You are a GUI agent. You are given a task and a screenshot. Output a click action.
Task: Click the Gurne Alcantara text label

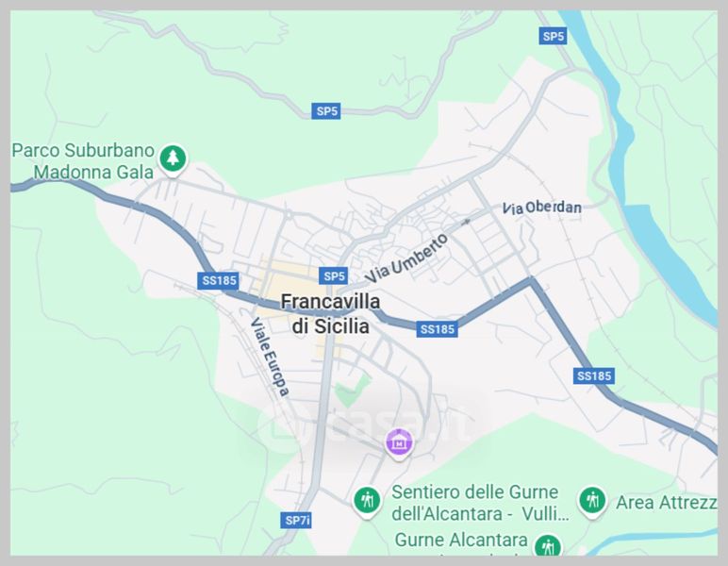point(461,540)
